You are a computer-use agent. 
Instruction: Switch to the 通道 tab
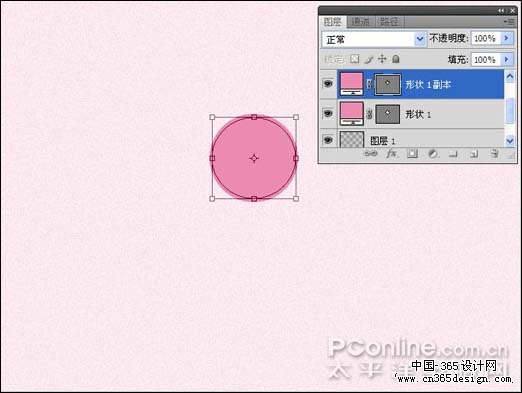pyautogui.click(x=361, y=22)
